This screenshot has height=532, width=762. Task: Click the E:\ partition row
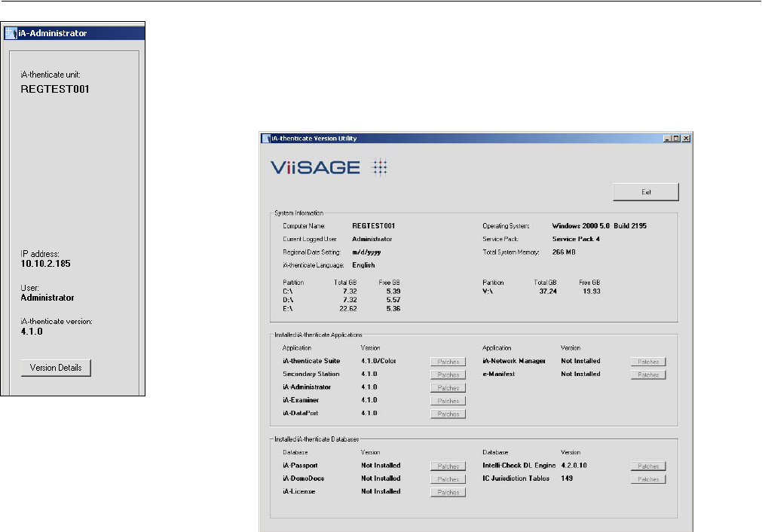pyautogui.click(x=341, y=309)
